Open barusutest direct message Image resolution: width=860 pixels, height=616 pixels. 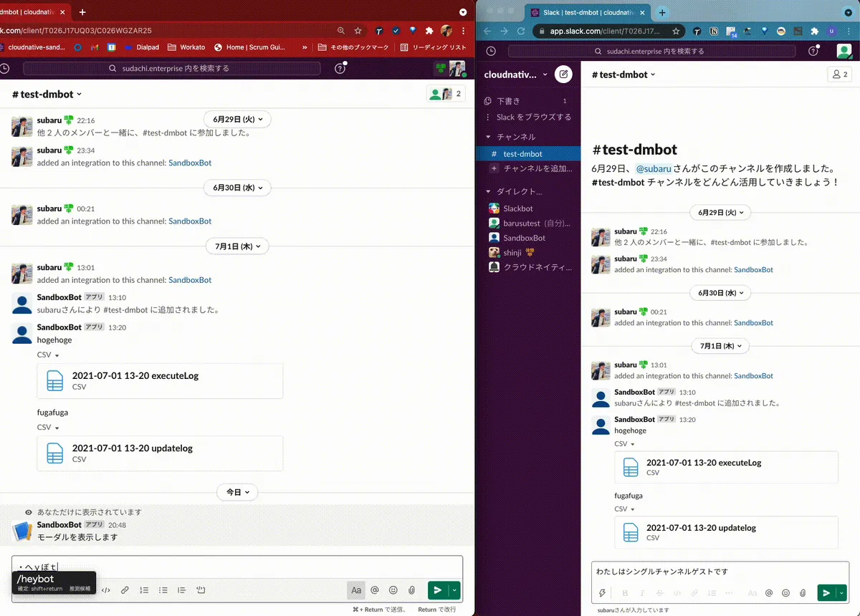[530, 223]
